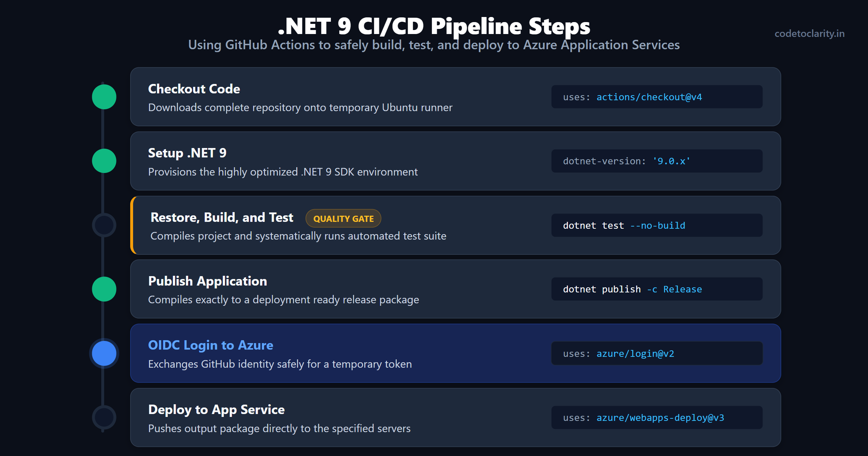Click the QUALITY GATE badge

[343, 219]
